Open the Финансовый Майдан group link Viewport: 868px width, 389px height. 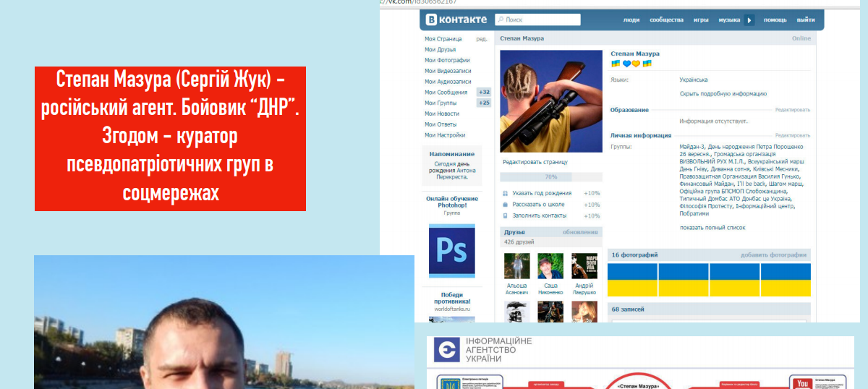click(x=705, y=184)
